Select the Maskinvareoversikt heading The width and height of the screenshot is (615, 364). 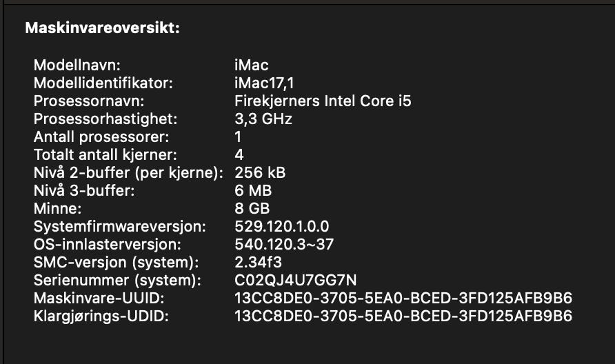point(102,28)
